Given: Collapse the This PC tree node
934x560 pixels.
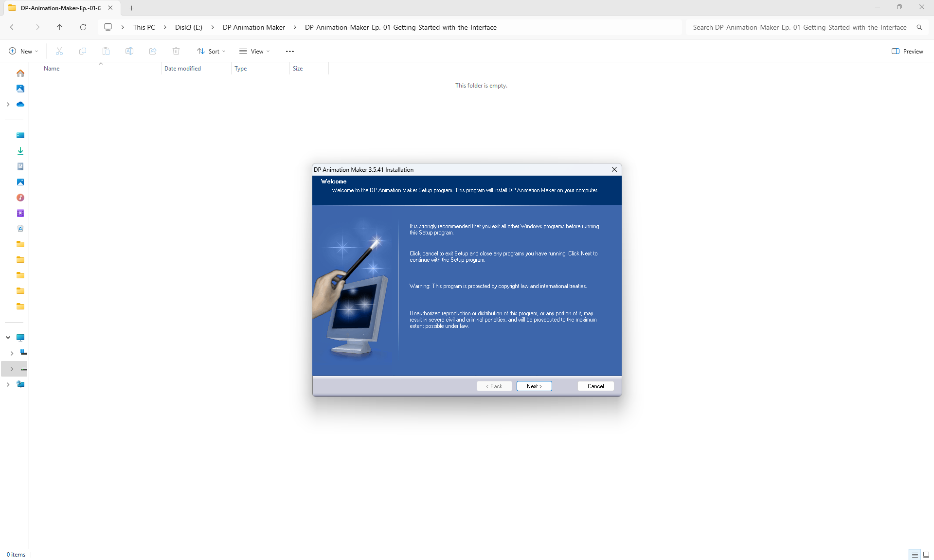Looking at the screenshot, I should (8, 337).
